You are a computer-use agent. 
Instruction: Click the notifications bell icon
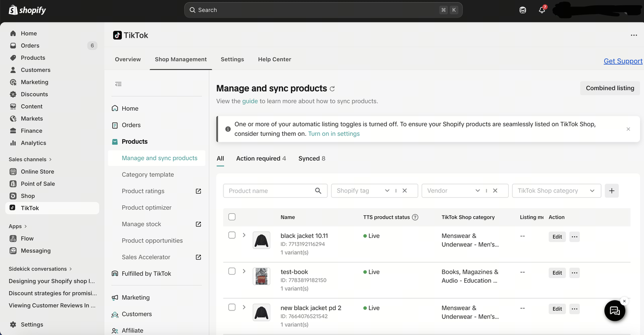[542, 10]
